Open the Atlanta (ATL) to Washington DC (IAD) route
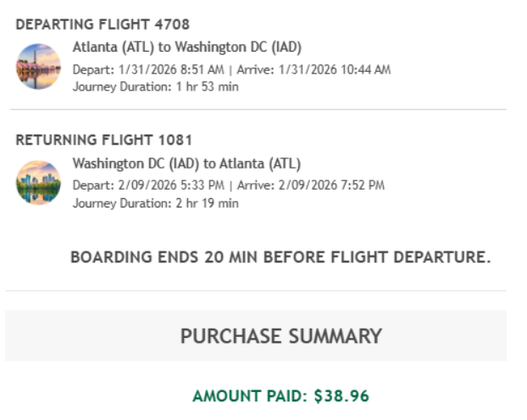 pos(186,47)
